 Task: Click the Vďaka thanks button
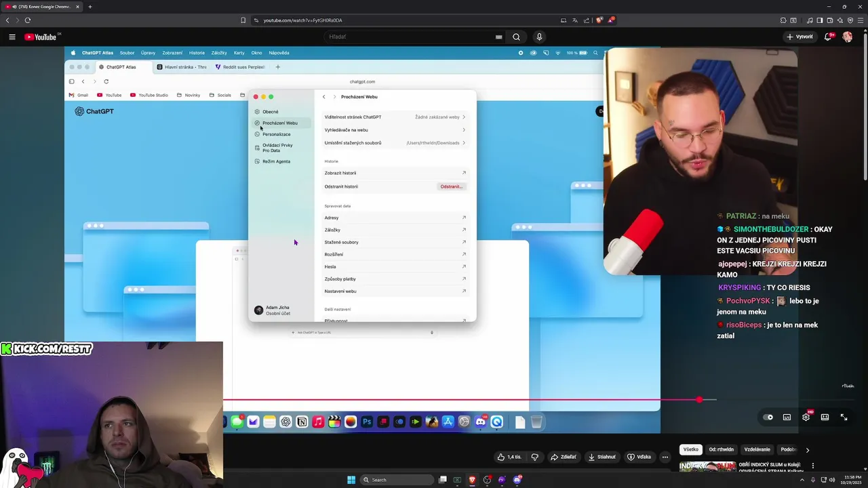[639, 457]
